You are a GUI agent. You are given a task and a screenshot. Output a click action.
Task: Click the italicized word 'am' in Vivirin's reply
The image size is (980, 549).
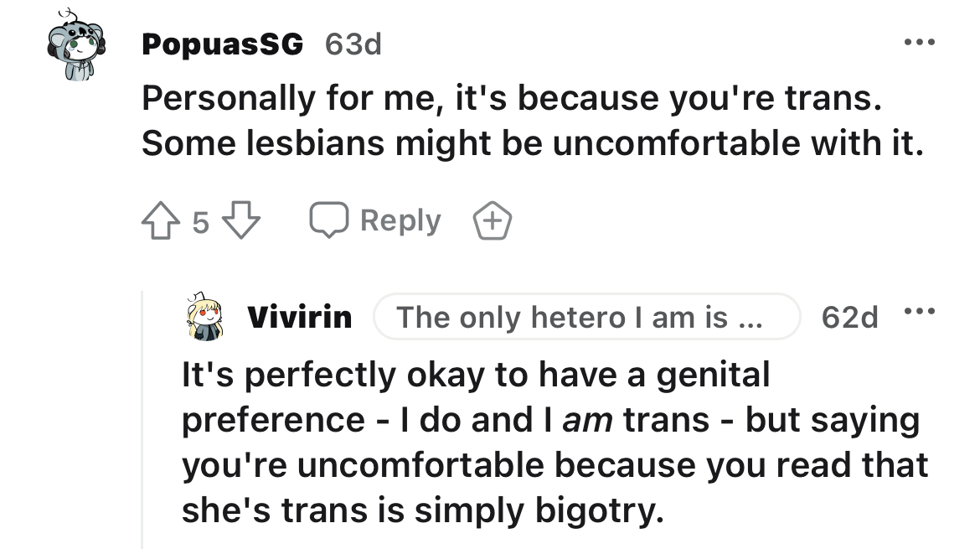pyautogui.click(x=587, y=420)
